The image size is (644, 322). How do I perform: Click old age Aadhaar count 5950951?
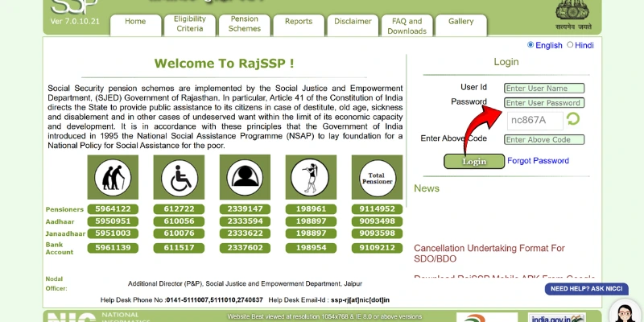point(113,221)
